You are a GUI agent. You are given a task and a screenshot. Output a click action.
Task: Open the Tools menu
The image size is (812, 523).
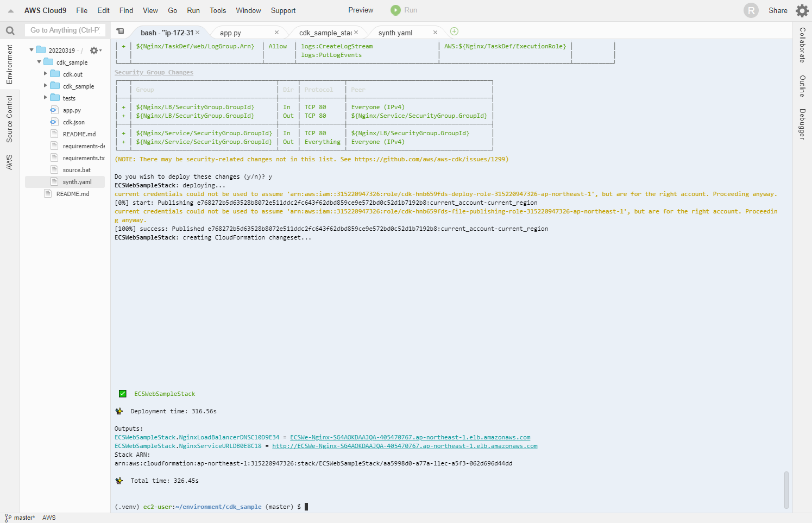(x=218, y=10)
